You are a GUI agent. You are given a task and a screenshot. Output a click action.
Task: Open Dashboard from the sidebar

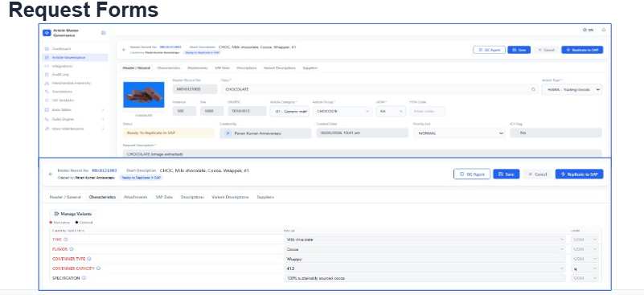click(61, 48)
